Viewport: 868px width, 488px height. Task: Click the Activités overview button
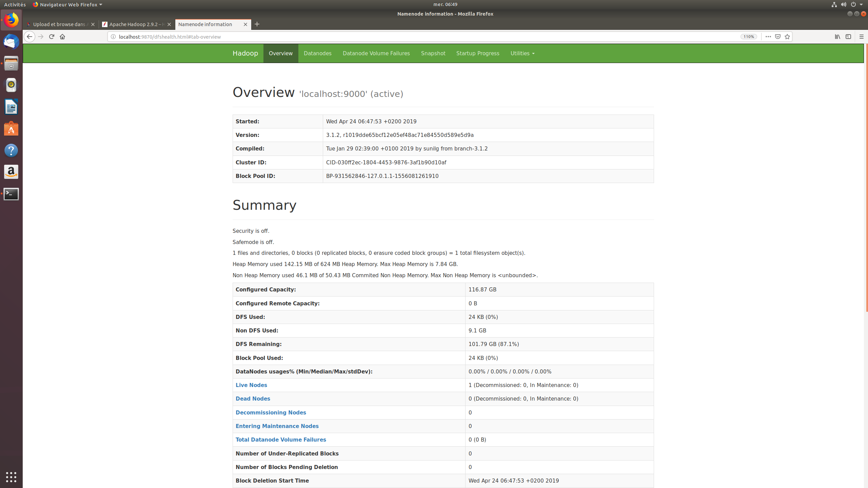tap(15, 4)
